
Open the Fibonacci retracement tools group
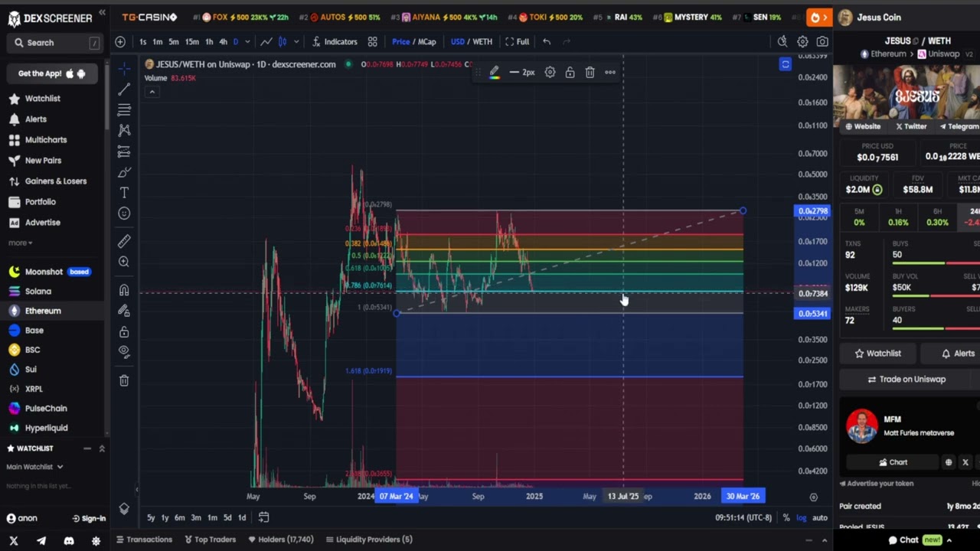click(x=124, y=110)
